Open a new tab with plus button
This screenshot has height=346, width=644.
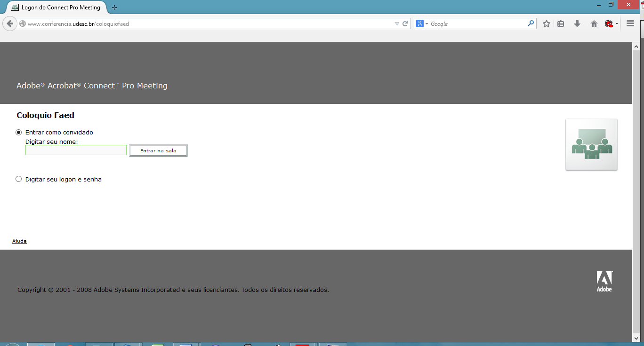tap(114, 8)
